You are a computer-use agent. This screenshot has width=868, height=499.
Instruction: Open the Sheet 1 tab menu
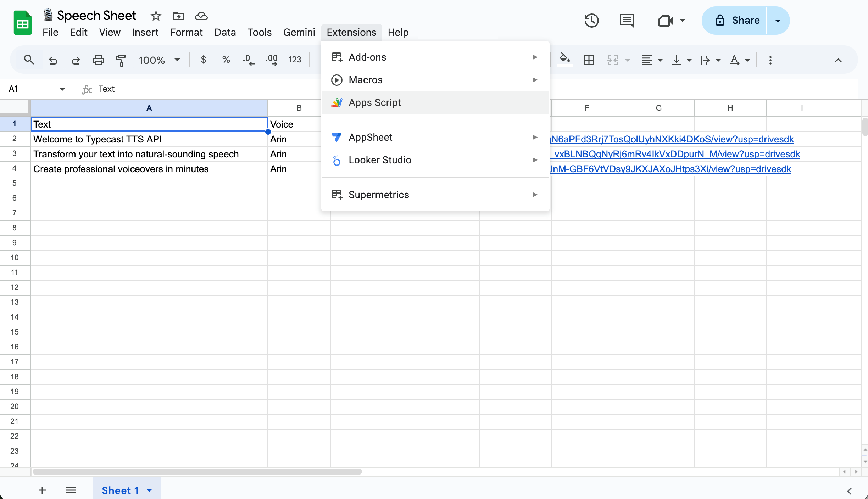pyautogui.click(x=149, y=490)
